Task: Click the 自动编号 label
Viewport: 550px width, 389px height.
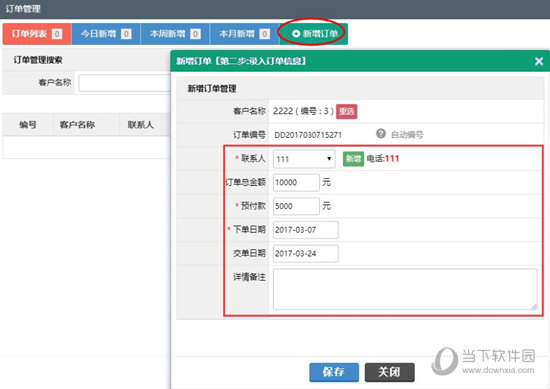Action: coord(407,134)
